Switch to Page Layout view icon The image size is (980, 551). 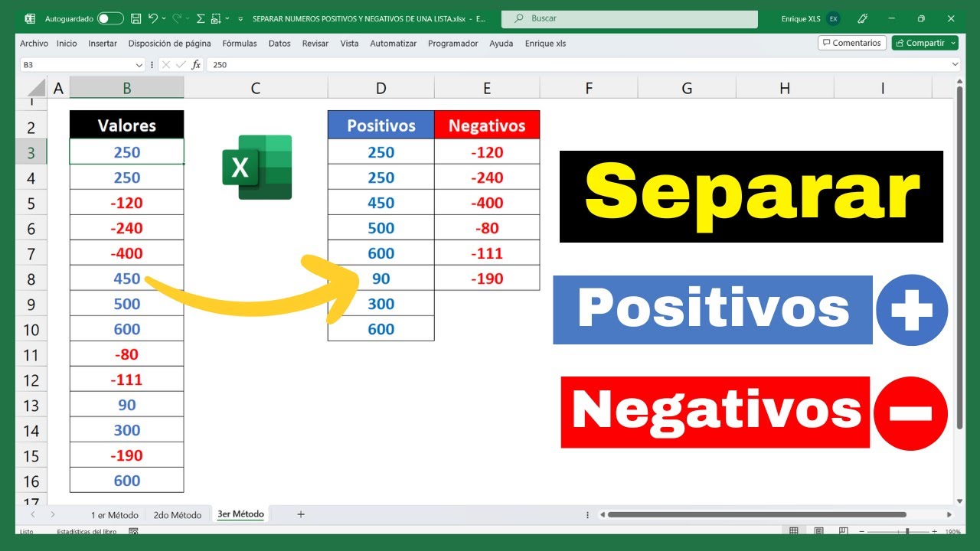(818, 531)
